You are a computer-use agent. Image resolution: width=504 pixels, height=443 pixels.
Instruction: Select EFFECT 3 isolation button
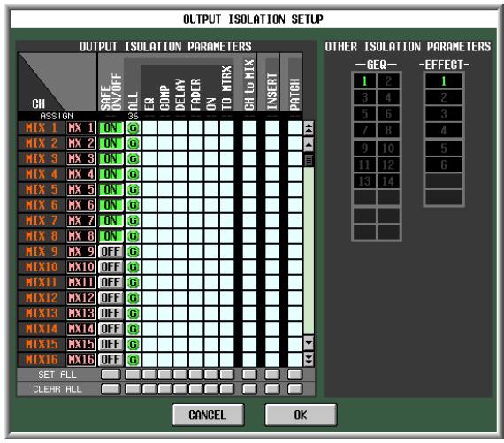(x=444, y=114)
